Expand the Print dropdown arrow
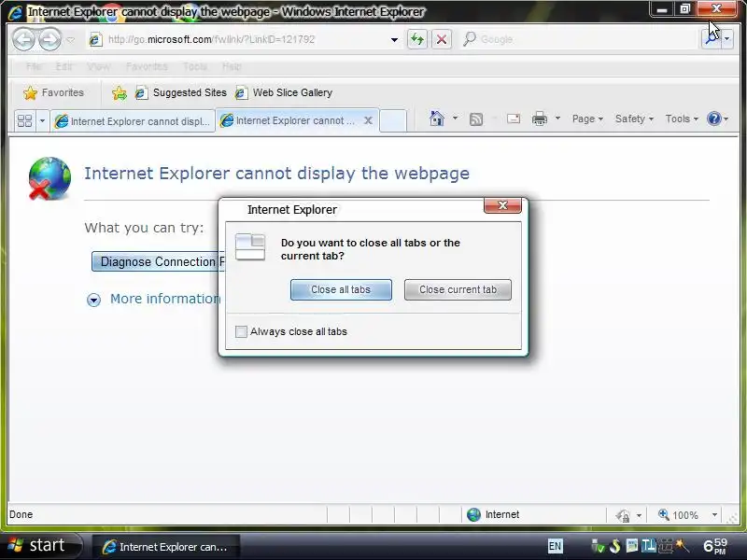Screen dimensions: 747x560 click(x=557, y=119)
